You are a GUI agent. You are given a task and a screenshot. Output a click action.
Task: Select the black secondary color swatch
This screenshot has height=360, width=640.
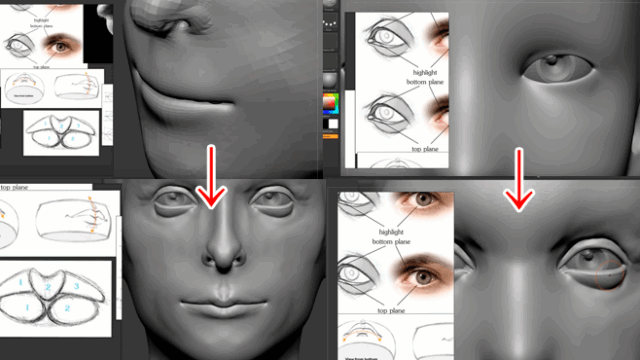pos(325,123)
